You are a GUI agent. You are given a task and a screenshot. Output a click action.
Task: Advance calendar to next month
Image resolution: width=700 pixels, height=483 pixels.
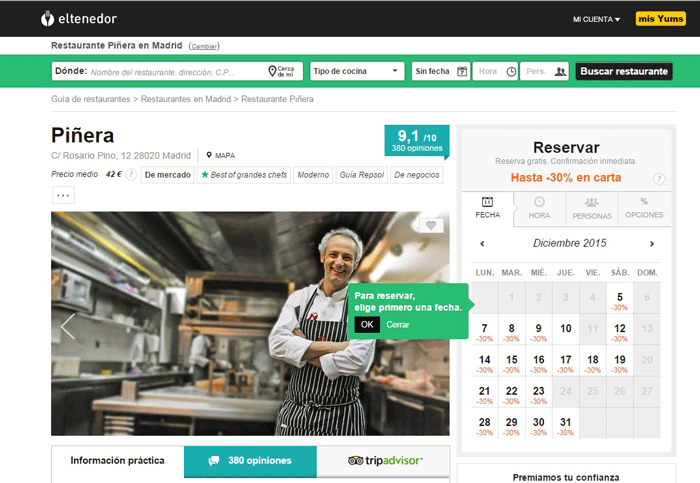pos(652,243)
